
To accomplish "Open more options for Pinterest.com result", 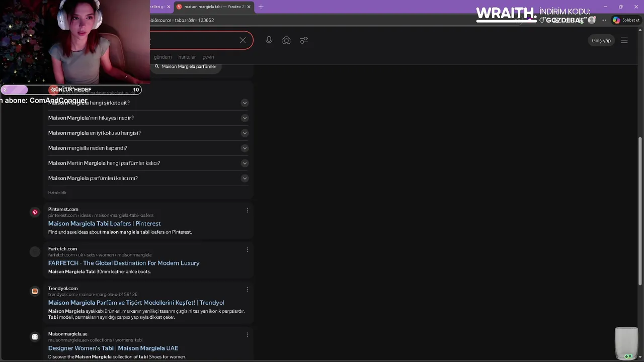I will [x=247, y=210].
